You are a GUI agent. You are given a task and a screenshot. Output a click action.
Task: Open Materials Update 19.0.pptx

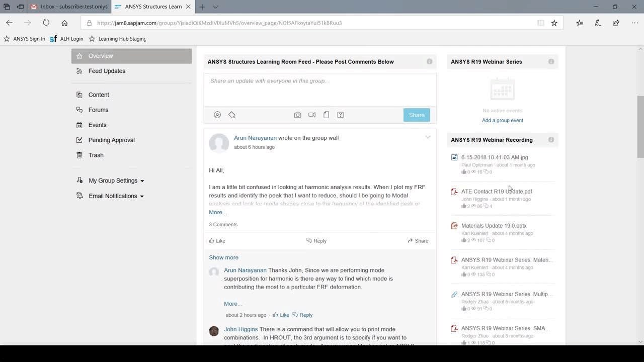[494, 226]
